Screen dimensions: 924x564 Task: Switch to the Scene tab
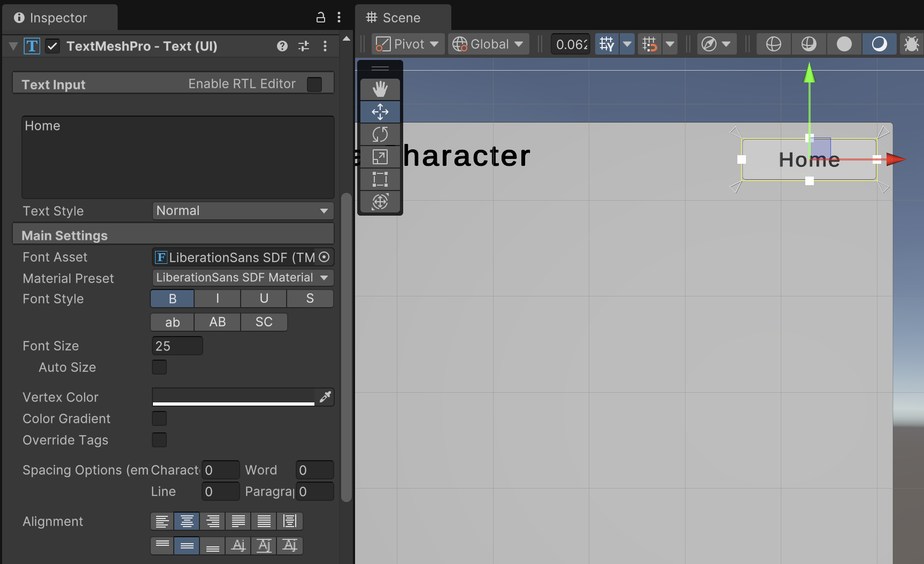coord(402,18)
